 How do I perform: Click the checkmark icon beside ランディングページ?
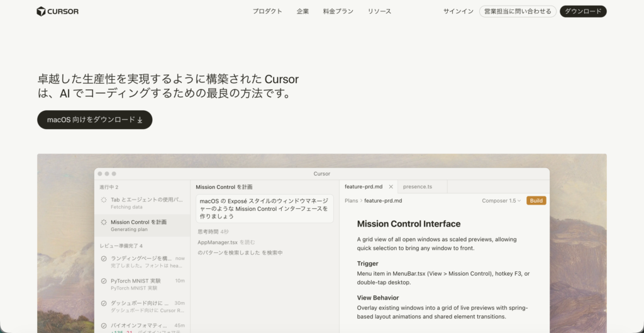coord(104,259)
